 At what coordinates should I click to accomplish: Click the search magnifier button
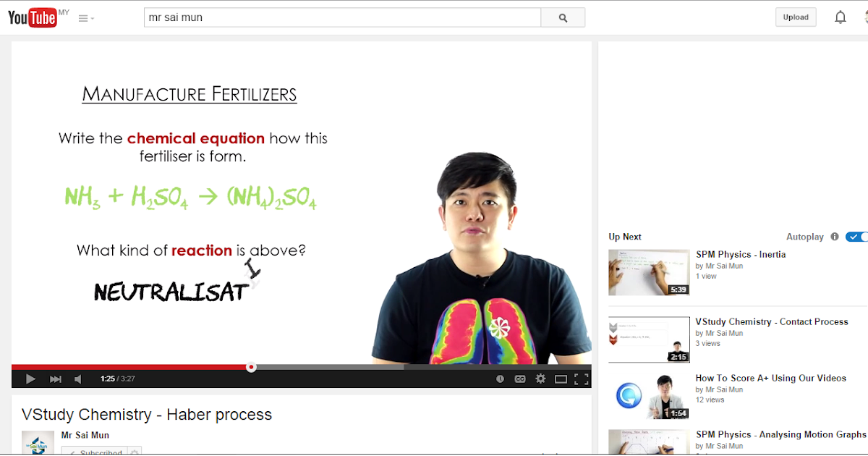click(x=563, y=18)
